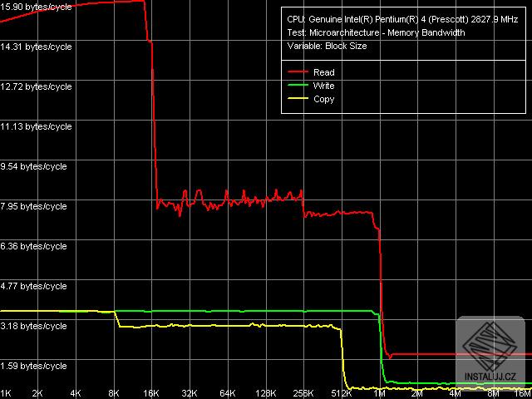
Task: Click the "1M" block size label
Action: click(x=380, y=394)
